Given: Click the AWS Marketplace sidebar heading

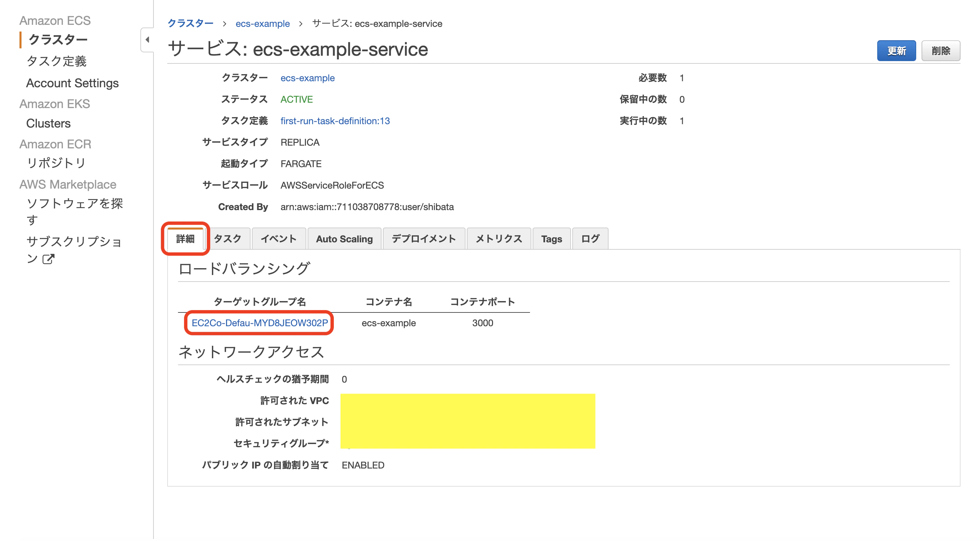Looking at the screenshot, I should click(x=68, y=184).
